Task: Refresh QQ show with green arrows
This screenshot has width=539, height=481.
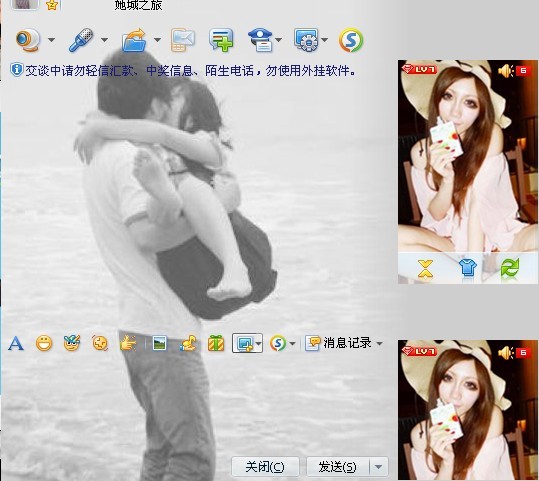Action: click(510, 267)
